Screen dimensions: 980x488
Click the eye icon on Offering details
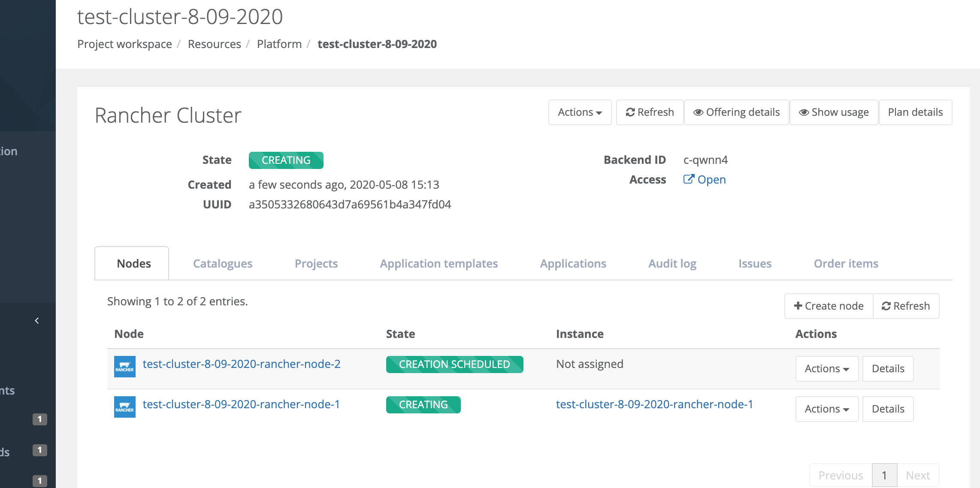pos(698,112)
